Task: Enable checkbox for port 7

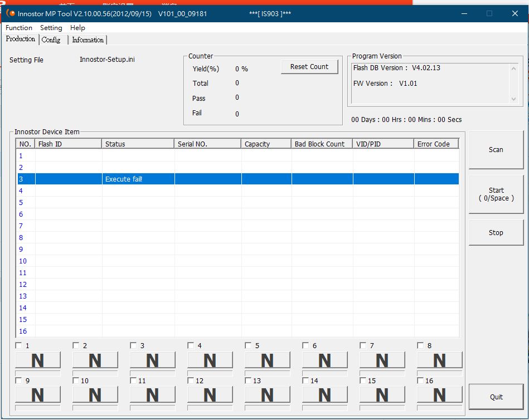Action: pyautogui.click(x=363, y=345)
